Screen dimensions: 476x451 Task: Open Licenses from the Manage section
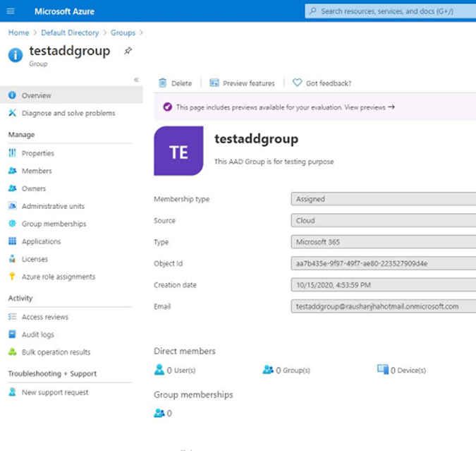[x=35, y=259]
